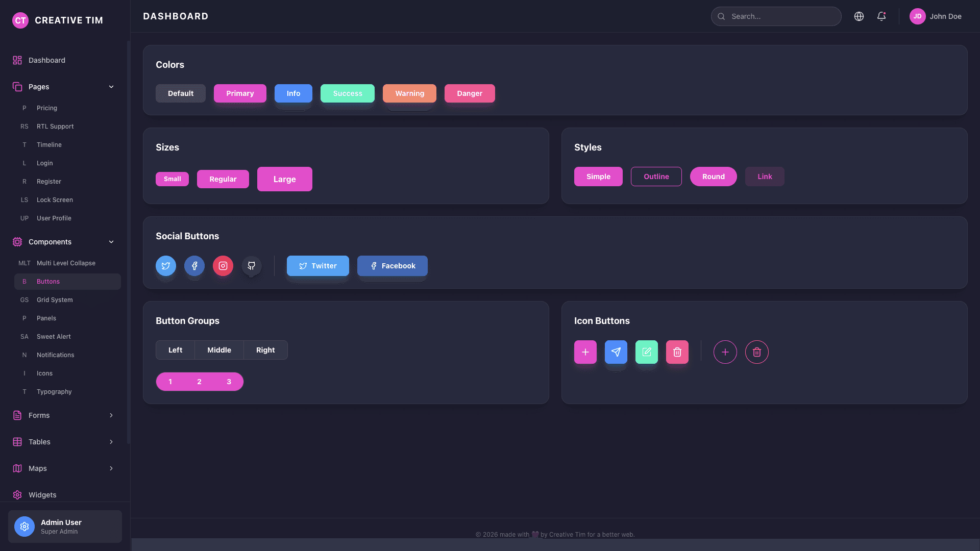Viewport: 980px width, 551px height.
Task: Click the GitHub social icon button
Action: (x=251, y=266)
